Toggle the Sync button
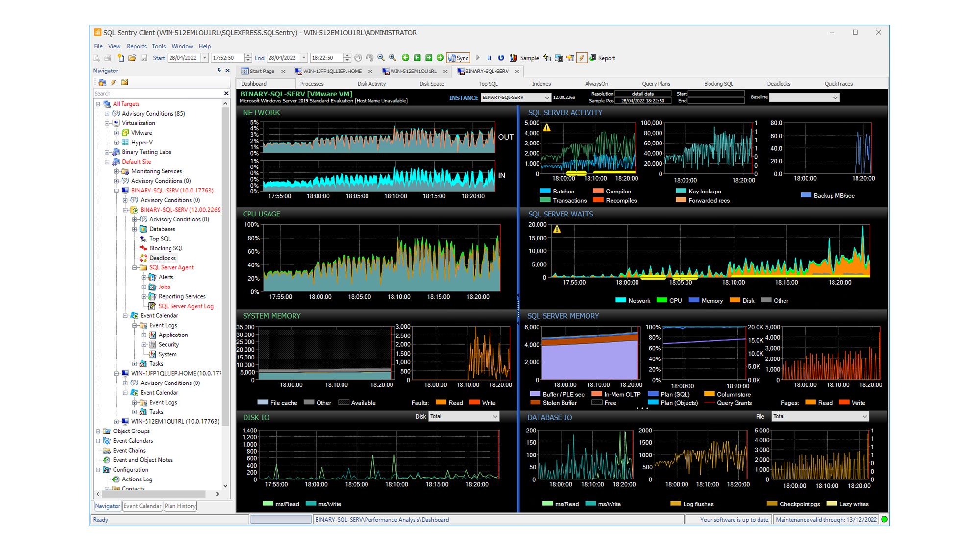Screen dimensions: 980x551 [458, 58]
